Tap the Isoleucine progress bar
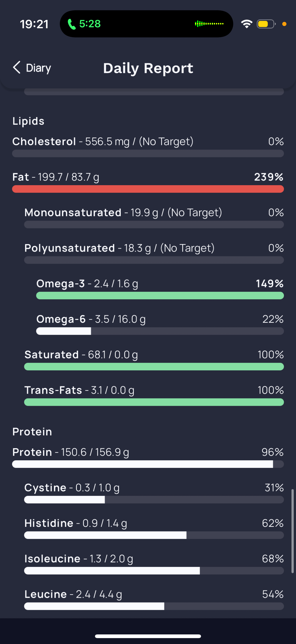 (154, 571)
